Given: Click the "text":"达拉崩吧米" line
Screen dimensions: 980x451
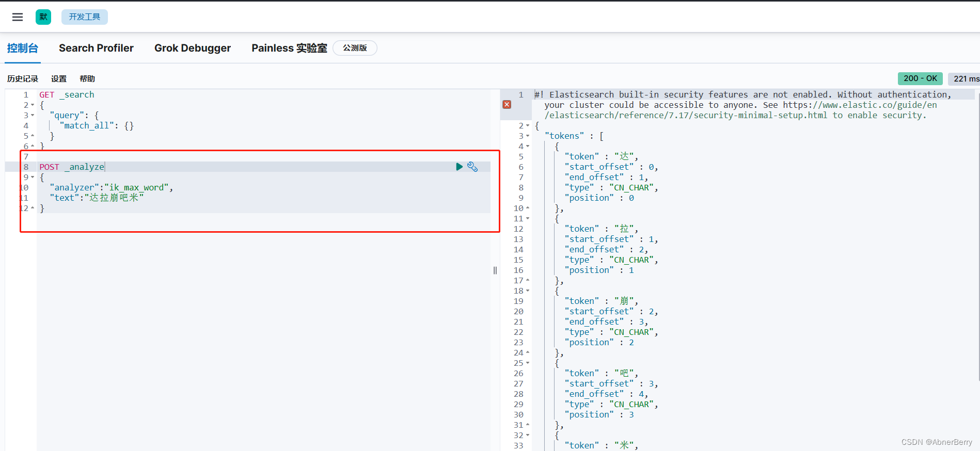Looking at the screenshot, I should point(97,198).
